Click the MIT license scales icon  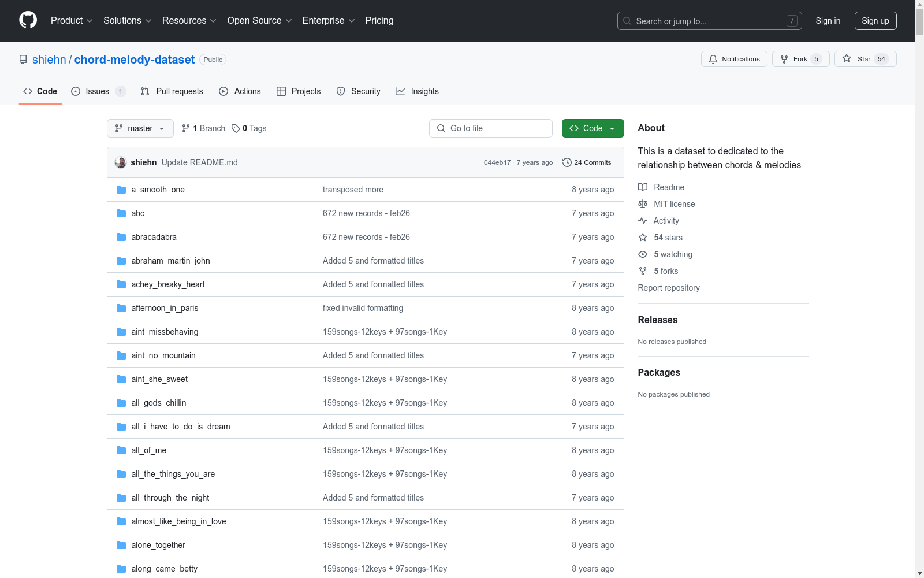[643, 204]
